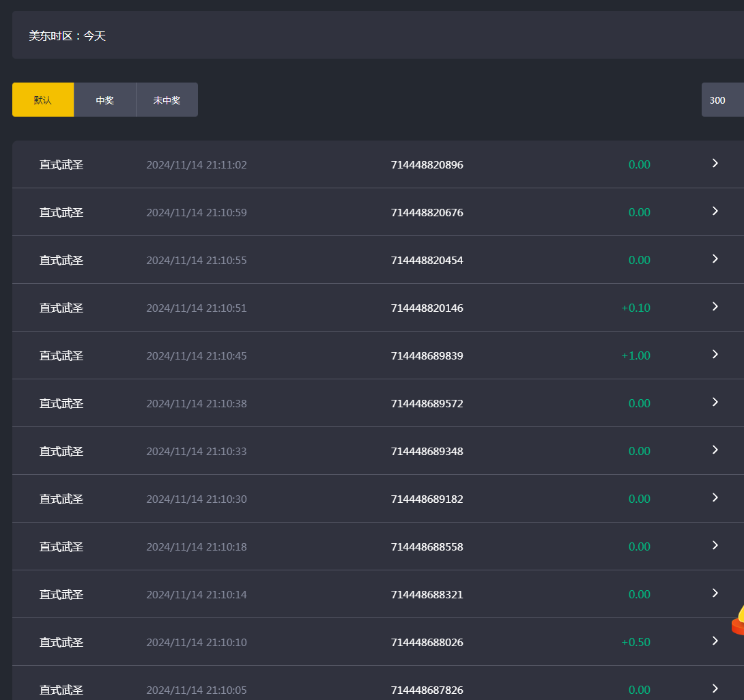
Task: Open details chevron for record 714448820454
Action: pos(715,259)
